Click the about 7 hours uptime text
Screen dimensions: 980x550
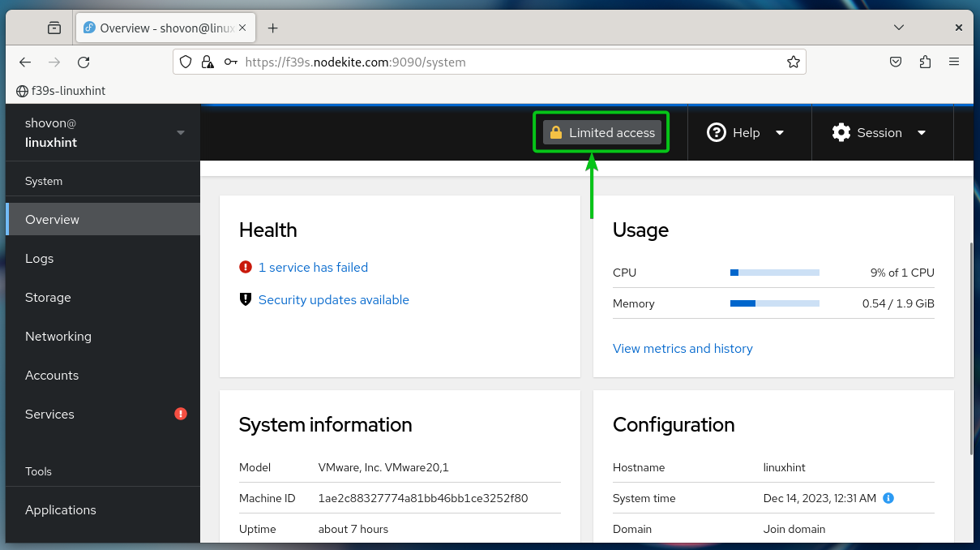click(x=353, y=529)
